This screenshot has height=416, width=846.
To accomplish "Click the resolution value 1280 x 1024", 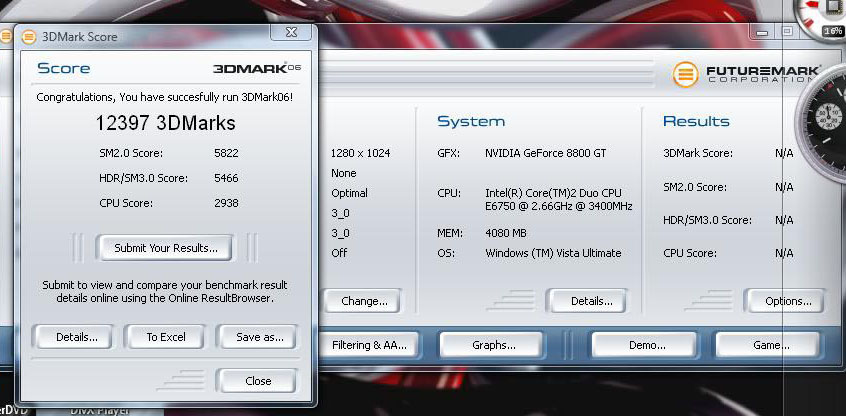I will (361, 153).
